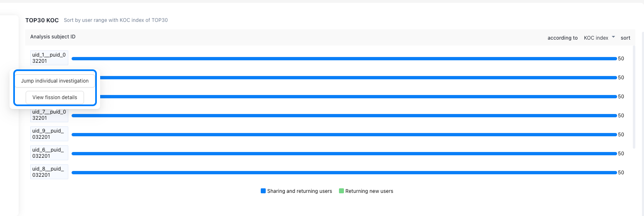
Task: Click the blue bar for uid_7
Action: [344, 116]
